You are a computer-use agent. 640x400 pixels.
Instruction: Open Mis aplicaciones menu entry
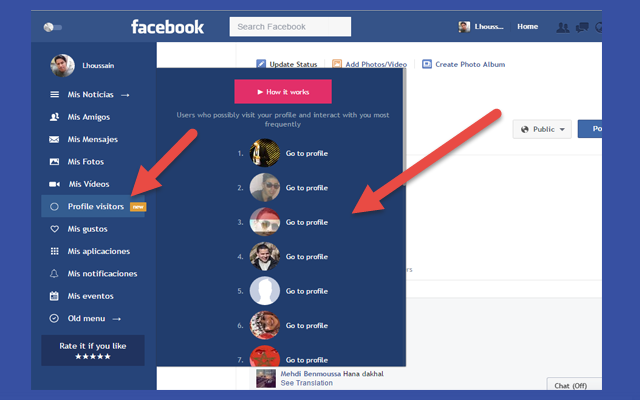click(99, 251)
